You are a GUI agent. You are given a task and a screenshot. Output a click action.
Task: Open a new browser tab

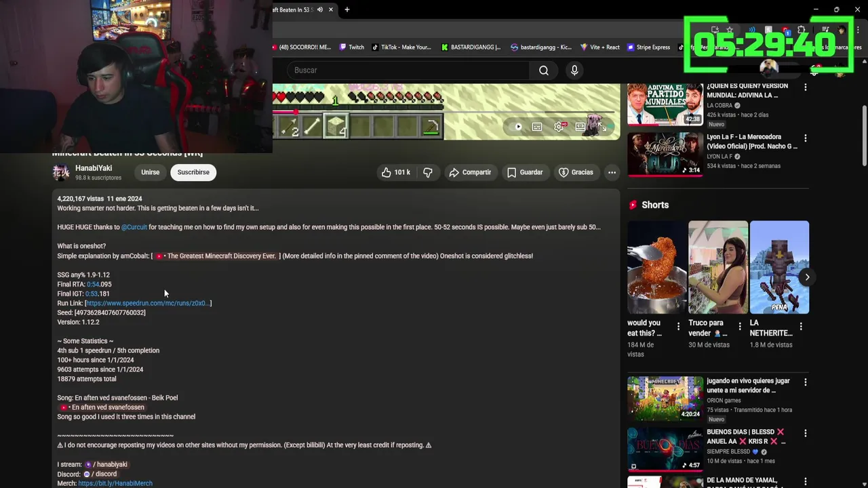click(347, 9)
